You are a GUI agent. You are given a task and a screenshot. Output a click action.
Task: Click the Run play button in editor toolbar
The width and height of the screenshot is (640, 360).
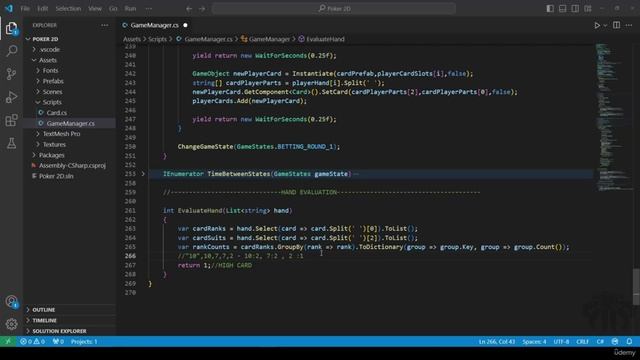[597, 25]
